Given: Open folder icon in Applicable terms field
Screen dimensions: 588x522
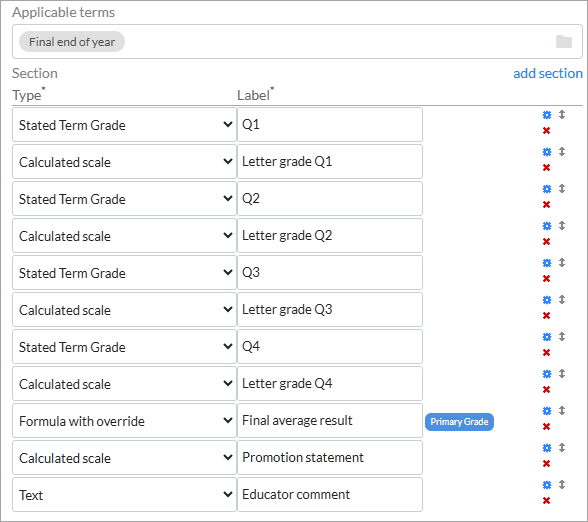Looking at the screenshot, I should coord(564,42).
